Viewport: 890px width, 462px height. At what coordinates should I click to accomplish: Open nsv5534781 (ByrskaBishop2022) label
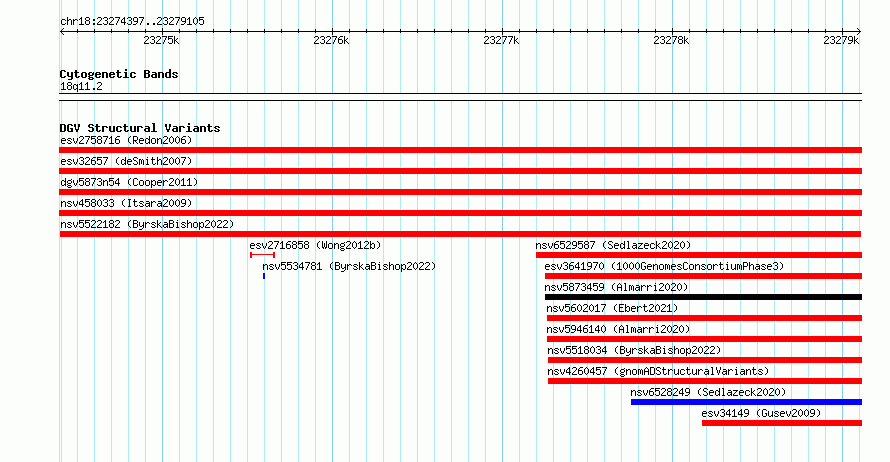[x=349, y=266]
